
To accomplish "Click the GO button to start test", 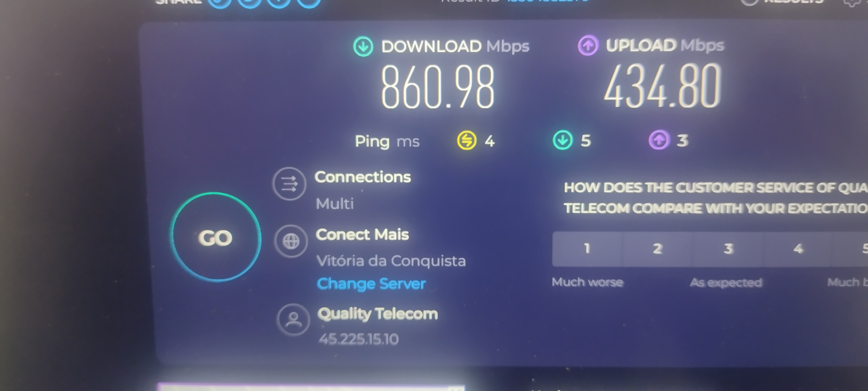I will (216, 237).
